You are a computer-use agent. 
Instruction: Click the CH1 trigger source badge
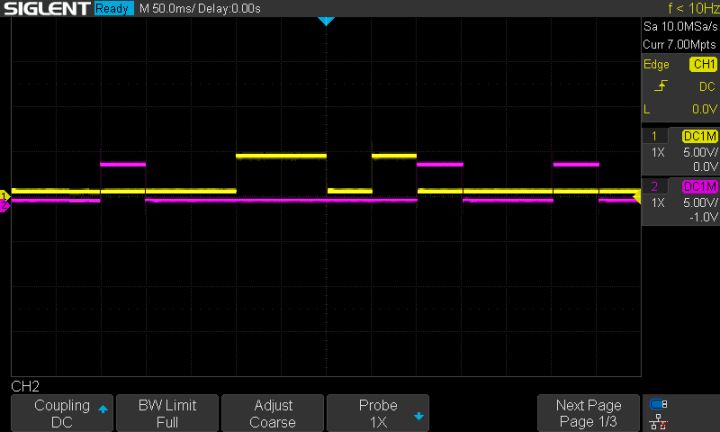pos(703,64)
